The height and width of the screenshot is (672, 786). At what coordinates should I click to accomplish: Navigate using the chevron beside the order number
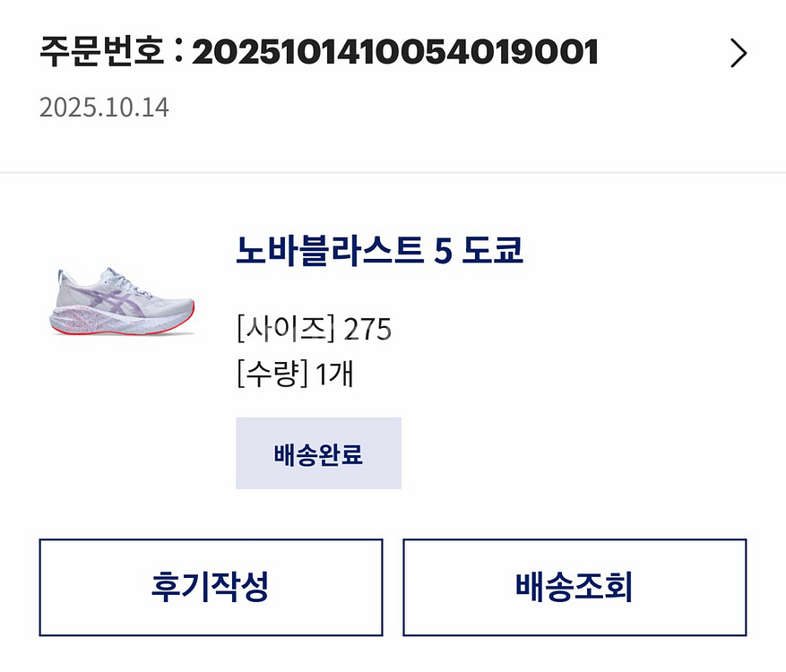[x=738, y=54]
